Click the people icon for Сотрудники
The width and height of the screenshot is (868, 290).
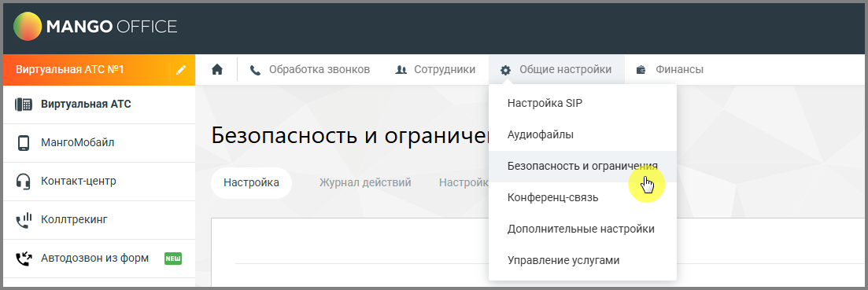401,70
